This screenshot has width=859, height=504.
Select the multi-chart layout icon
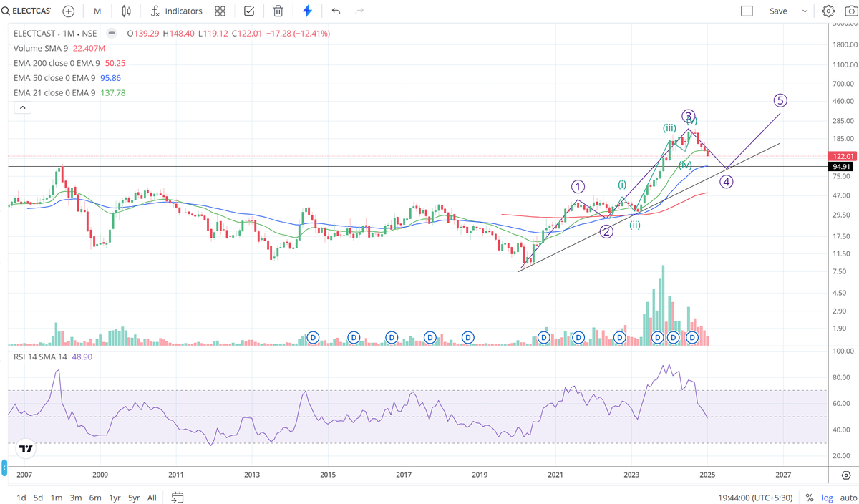pyautogui.click(x=219, y=11)
